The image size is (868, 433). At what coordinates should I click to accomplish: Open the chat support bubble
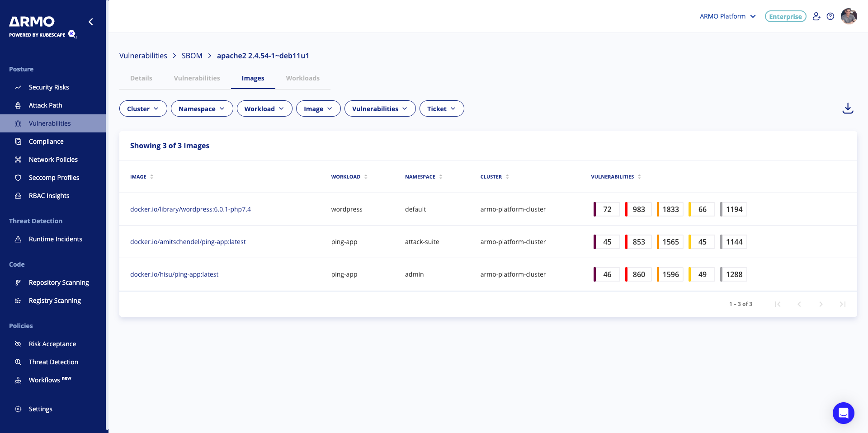(844, 413)
